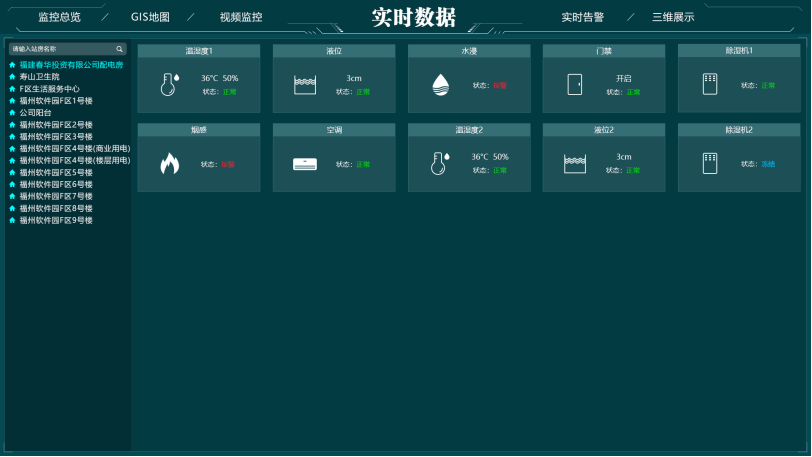This screenshot has height=457, width=812.
Task: Switch to the GIS地图 tab
Action: (x=150, y=17)
